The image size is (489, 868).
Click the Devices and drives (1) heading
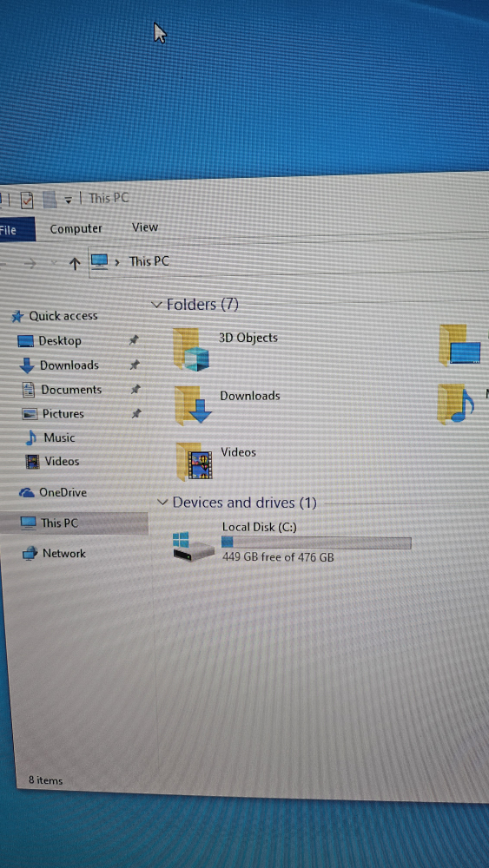(245, 503)
